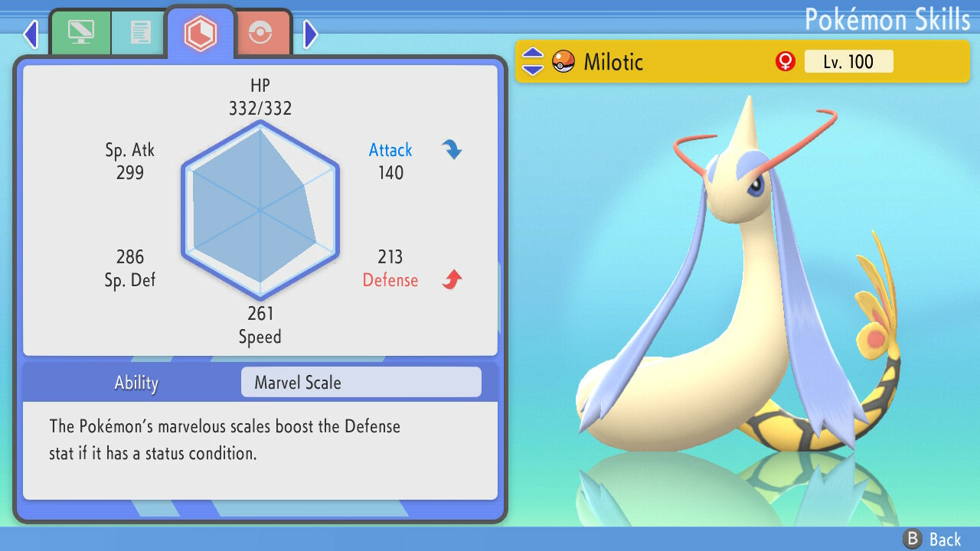Viewport: 980px width, 551px height.
Task: Click the Attack value 140
Action: point(390,173)
